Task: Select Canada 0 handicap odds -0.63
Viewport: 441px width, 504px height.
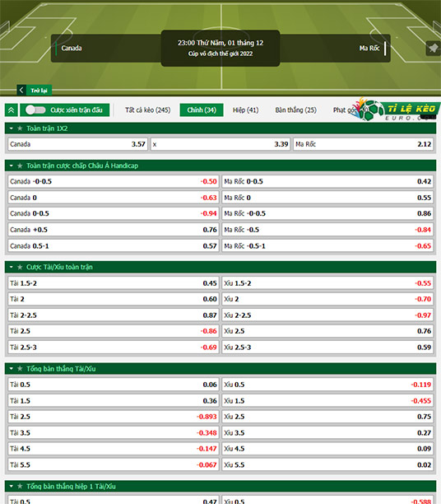Action: [x=114, y=198]
